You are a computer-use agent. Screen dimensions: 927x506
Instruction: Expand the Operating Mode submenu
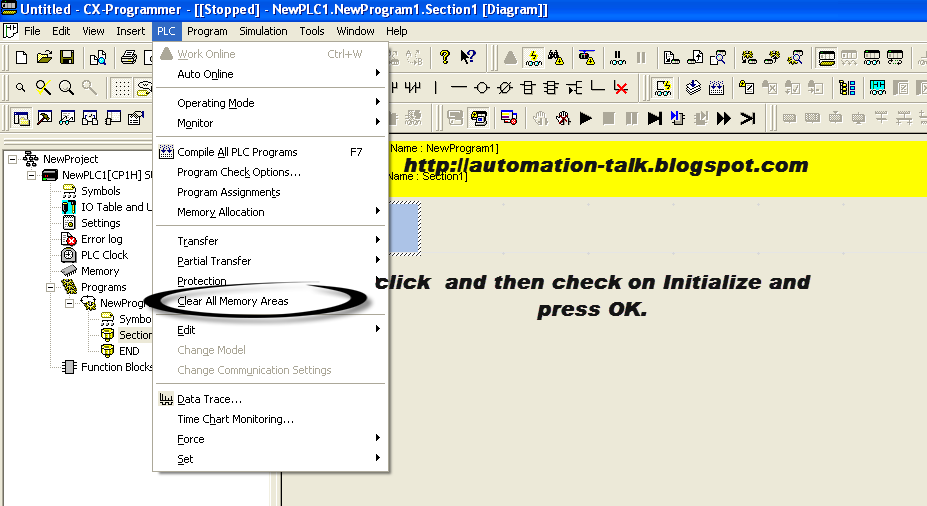(271, 103)
